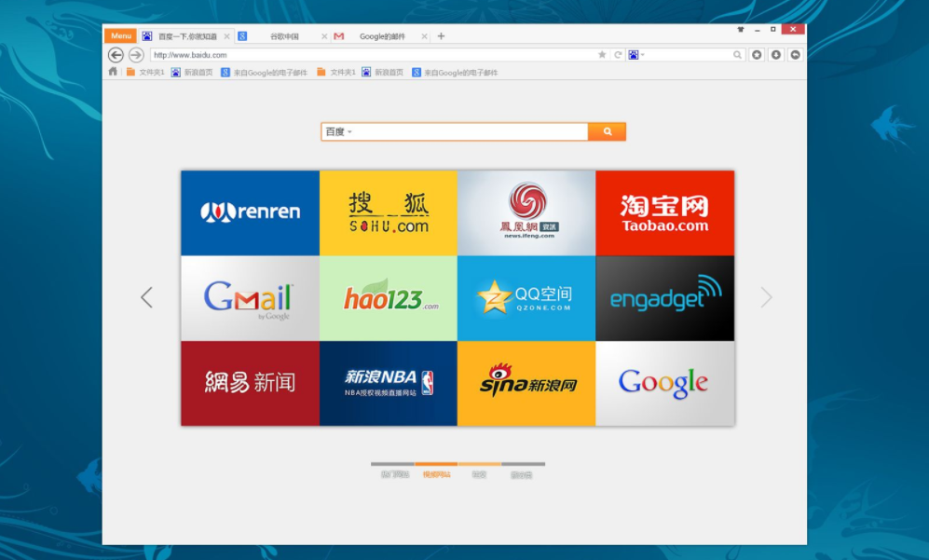The height and width of the screenshot is (560, 929).
Task: Show next tile page with right chevron
Action: click(x=766, y=297)
